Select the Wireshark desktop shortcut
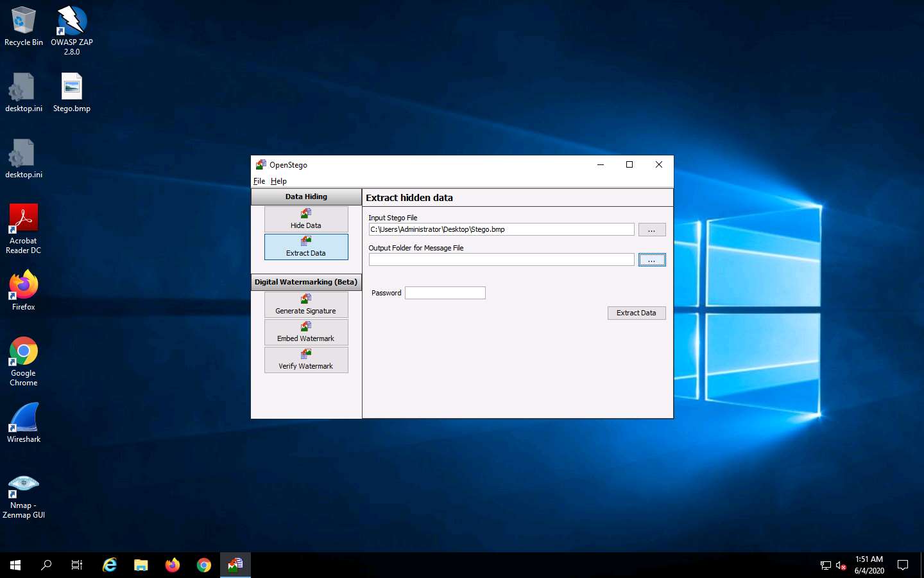 24,423
